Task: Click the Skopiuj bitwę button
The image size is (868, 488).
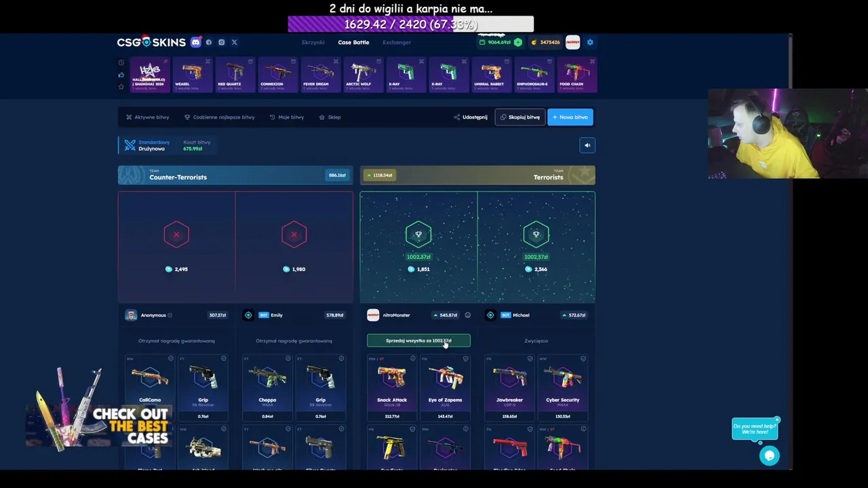Action: (520, 117)
